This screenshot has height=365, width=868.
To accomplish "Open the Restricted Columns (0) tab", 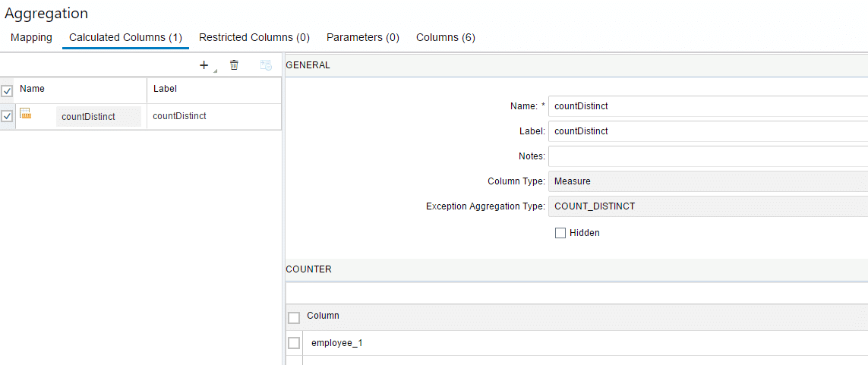I will [x=254, y=37].
